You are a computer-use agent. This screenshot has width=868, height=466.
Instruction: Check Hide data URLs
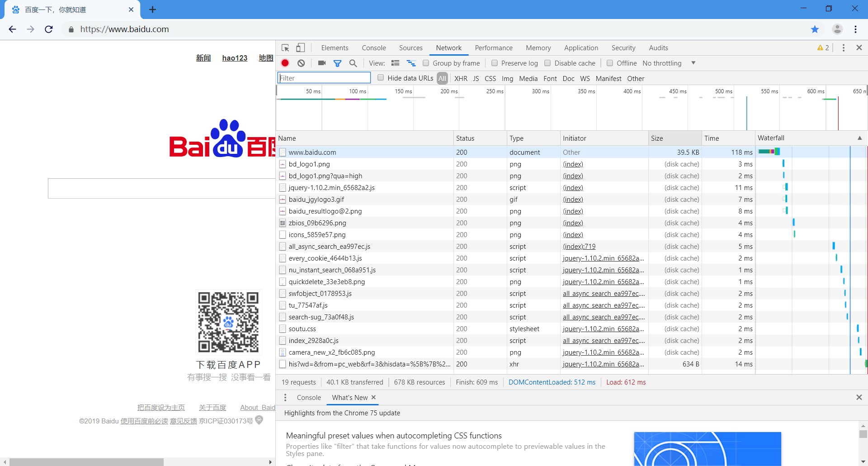pyautogui.click(x=381, y=78)
